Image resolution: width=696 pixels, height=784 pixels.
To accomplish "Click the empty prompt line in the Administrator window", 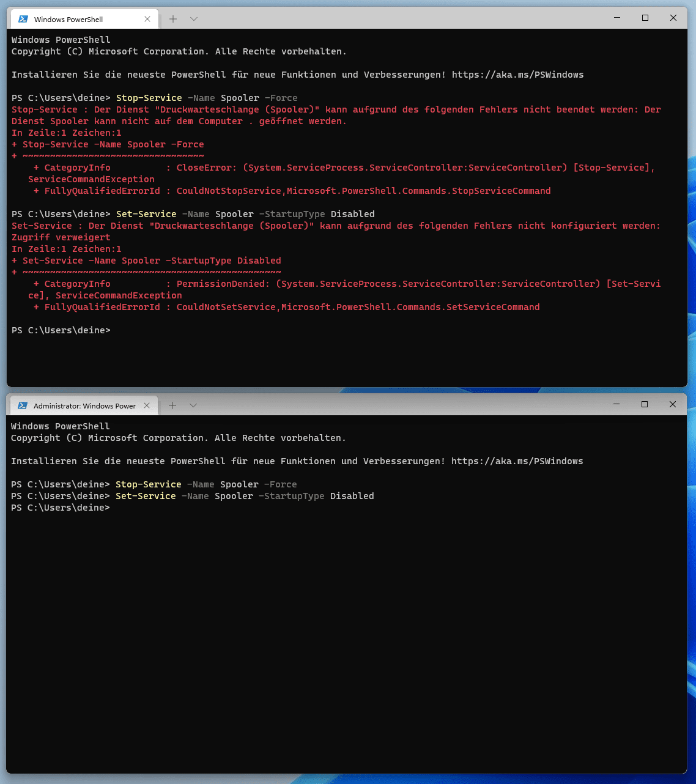I will [61, 508].
